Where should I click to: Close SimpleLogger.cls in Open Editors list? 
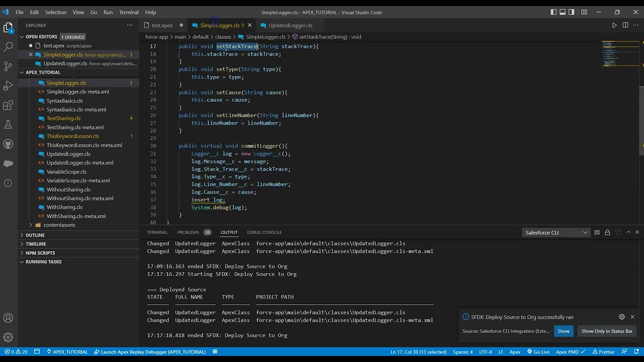click(x=31, y=55)
